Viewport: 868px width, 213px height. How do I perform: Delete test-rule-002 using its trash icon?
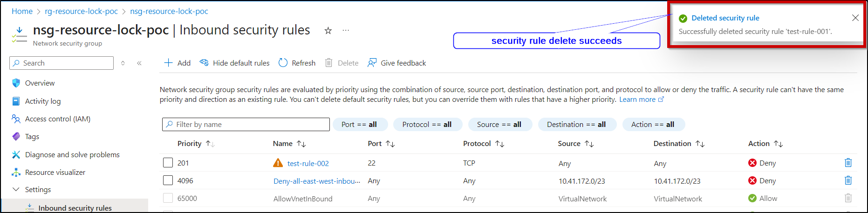point(848,163)
